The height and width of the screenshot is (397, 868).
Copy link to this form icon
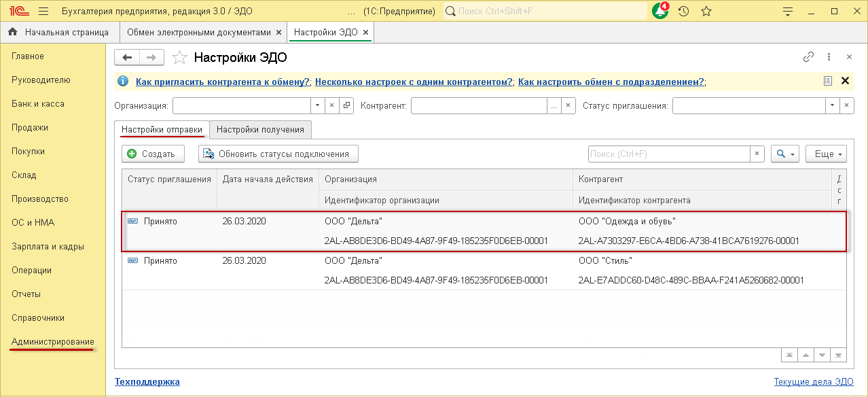pos(808,57)
